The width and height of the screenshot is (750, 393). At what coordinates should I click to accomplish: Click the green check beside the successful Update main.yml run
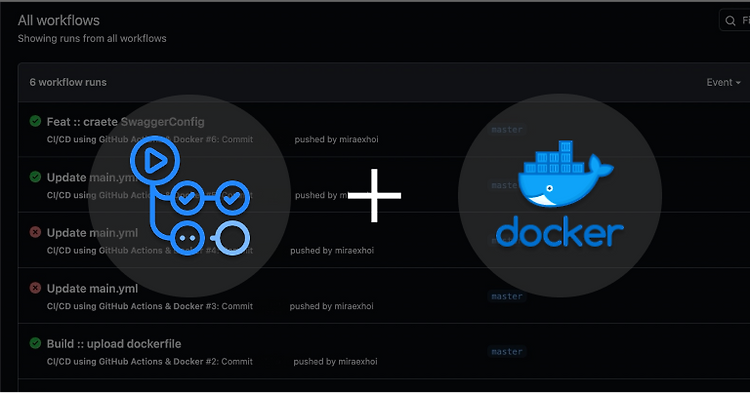coord(35,177)
